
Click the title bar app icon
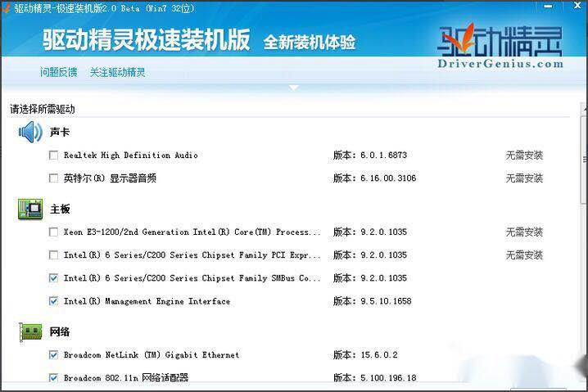click(6, 8)
